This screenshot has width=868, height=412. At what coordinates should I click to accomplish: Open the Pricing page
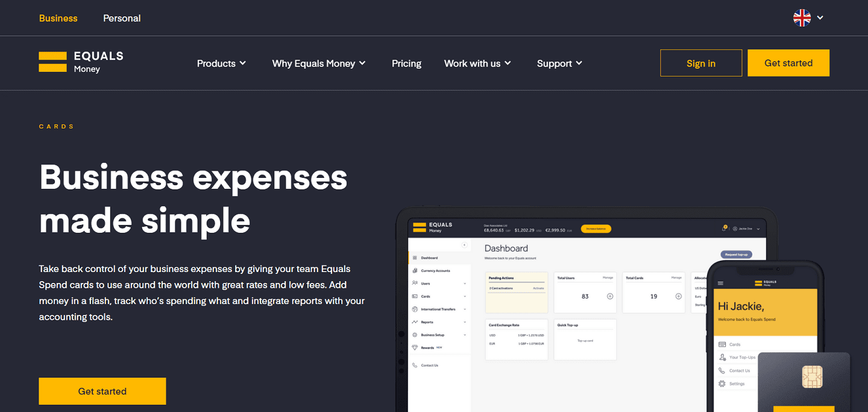click(x=406, y=63)
